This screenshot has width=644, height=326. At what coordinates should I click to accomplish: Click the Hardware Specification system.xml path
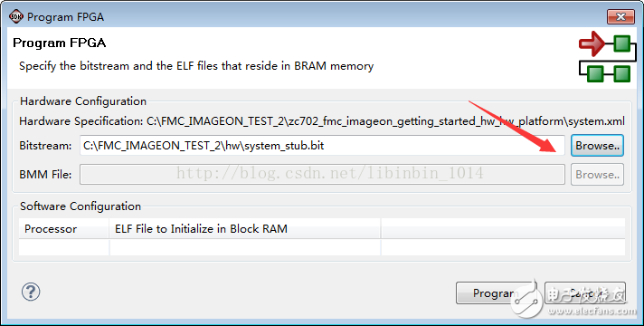[x=385, y=121]
